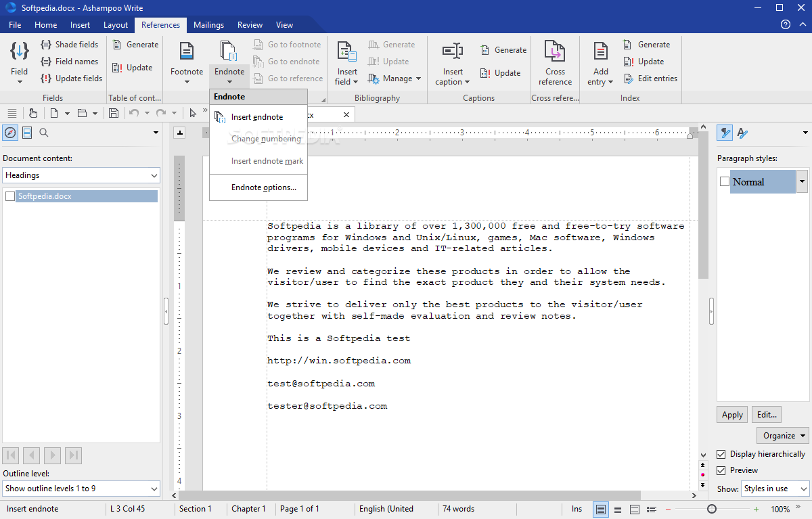Click the tab alignment selector on ruler
This screenshot has height=519, width=812.
pyautogui.click(x=179, y=133)
